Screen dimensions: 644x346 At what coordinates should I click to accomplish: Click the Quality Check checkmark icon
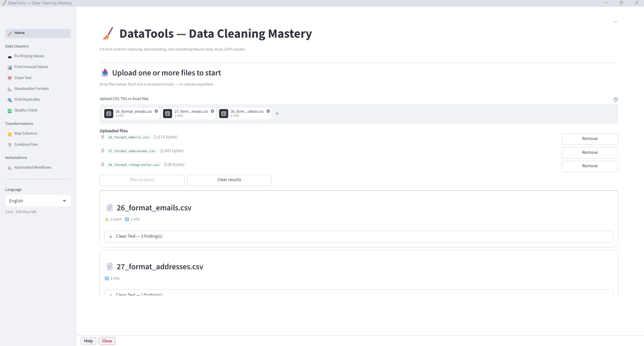pyautogui.click(x=10, y=111)
